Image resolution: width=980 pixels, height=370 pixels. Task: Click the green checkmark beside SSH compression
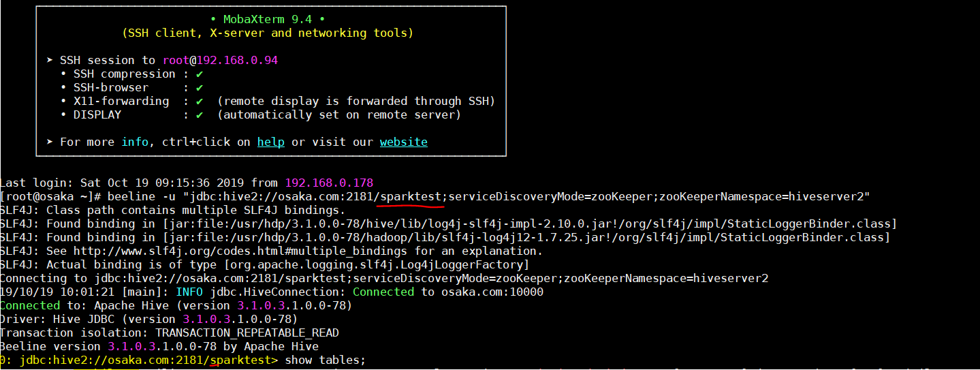[199, 74]
